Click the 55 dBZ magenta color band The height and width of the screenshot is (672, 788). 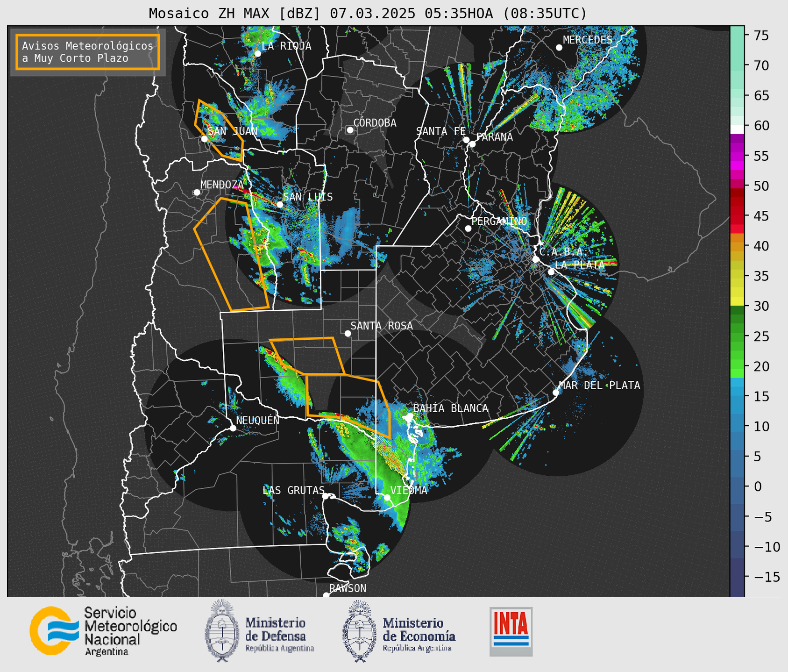[737, 156]
